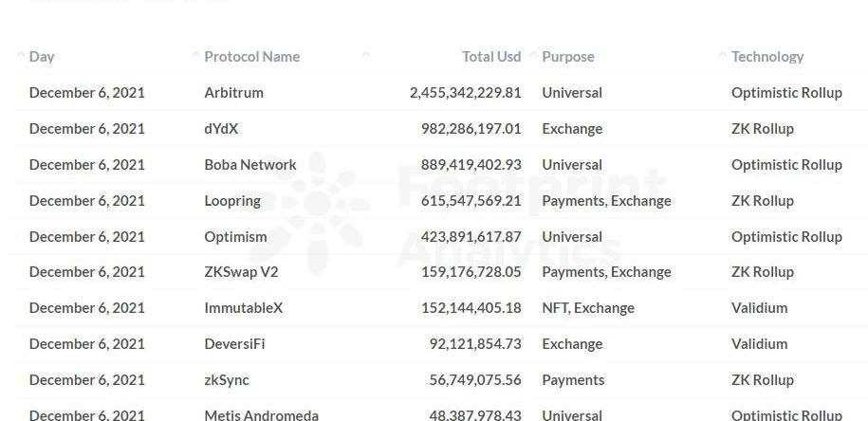Click the Technology column header text
Image resolution: width=868 pixels, height=421 pixels.
(766, 57)
